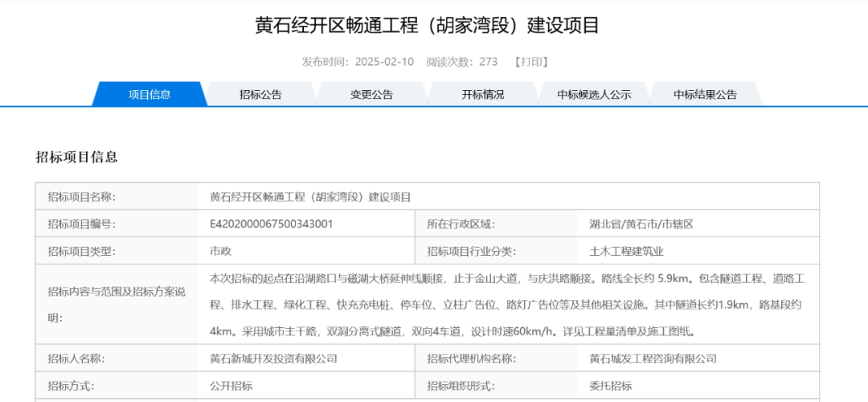Open the 招标公告 tab
The height and width of the screenshot is (402, 868).
pos(260,94)
